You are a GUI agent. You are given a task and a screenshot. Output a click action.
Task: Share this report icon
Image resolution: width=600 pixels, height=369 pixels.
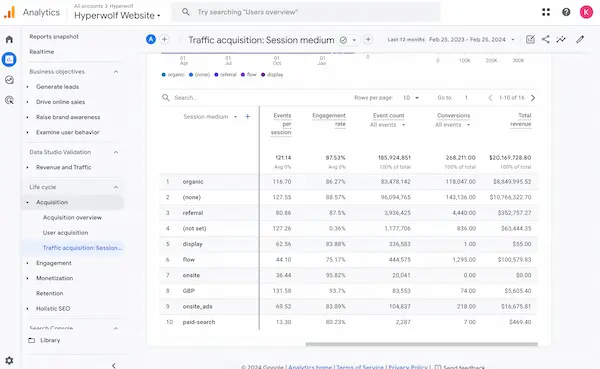coord(546,39)
